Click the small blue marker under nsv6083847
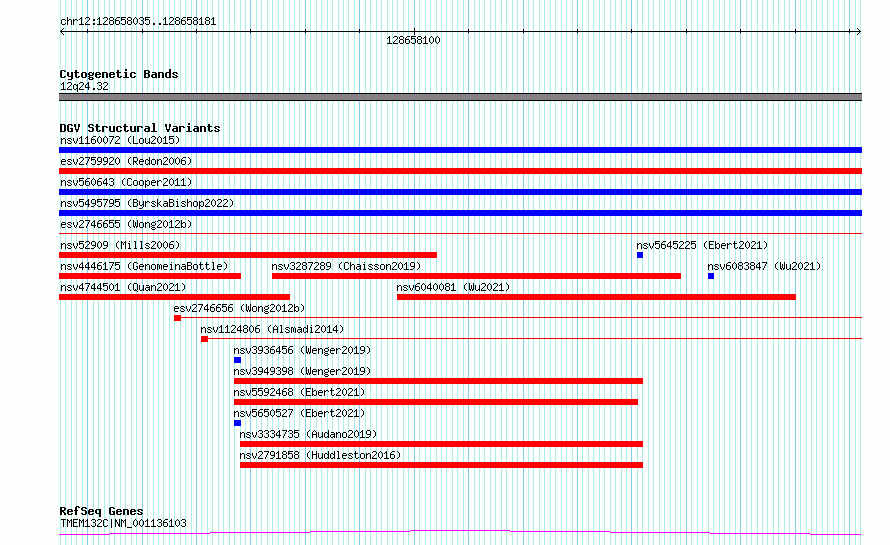 pos(711,276)
